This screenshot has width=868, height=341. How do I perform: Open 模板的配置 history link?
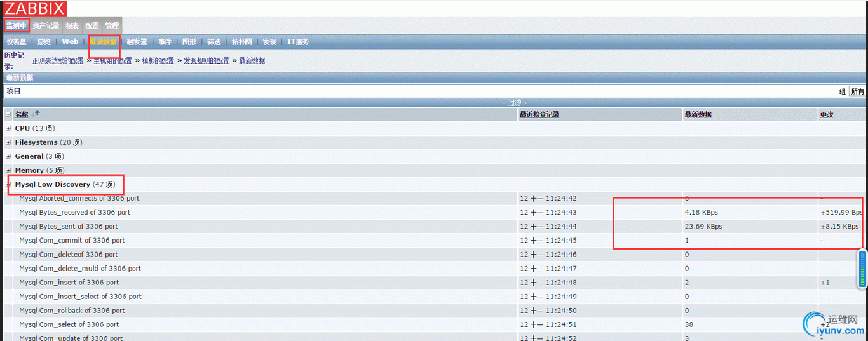pyautogui.click(x=158, y=61)
